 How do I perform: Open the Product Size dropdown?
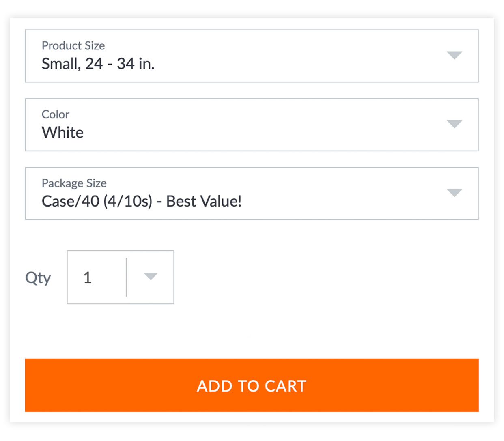pyautogui.click(x=252, y=56)
